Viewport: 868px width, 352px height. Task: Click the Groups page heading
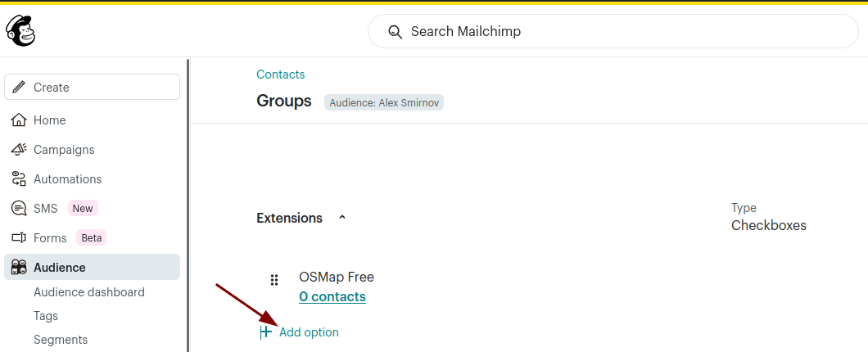pyautogui.click(x=284, y=101)
